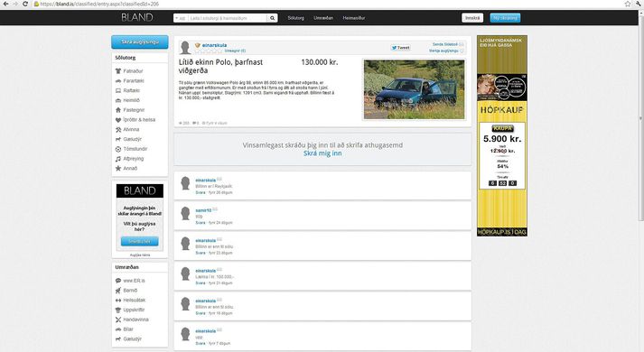Follow the Skrá mig inn link
Screen dimensions: 644x352
322,153
